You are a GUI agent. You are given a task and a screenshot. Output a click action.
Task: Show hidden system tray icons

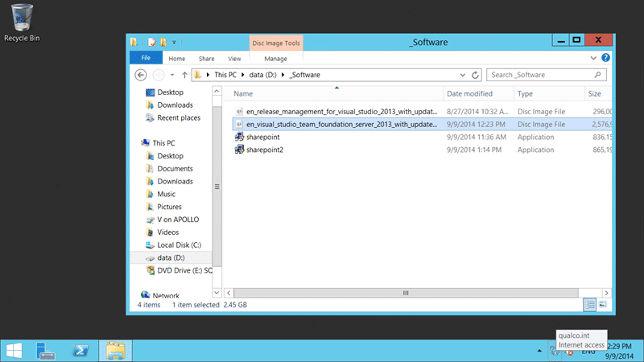pos(539,351)
